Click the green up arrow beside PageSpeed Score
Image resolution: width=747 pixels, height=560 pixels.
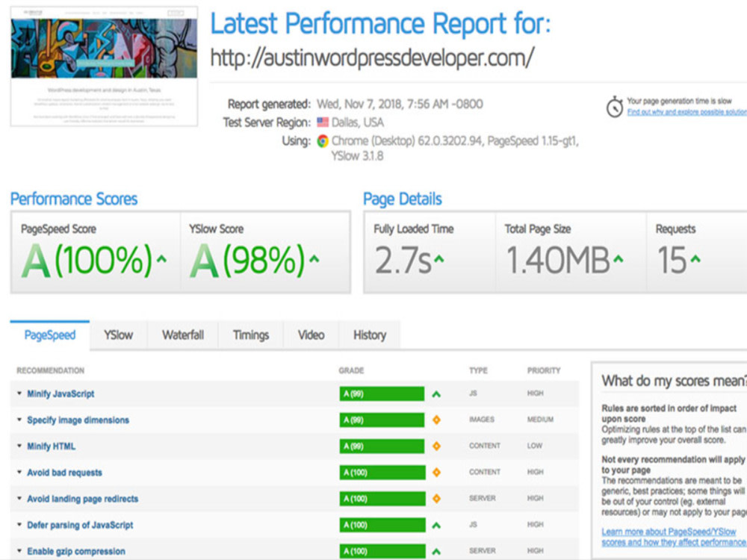pos(162,259)
